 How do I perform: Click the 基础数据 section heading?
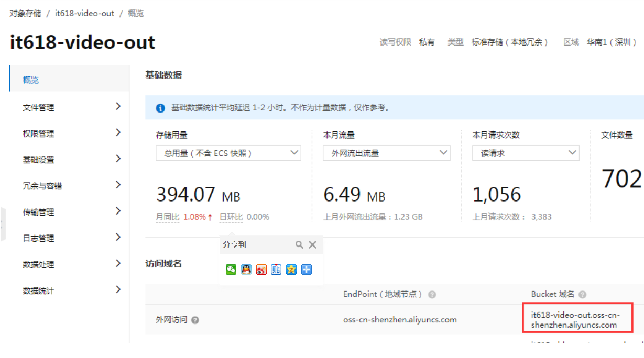[x=163, y=75]
